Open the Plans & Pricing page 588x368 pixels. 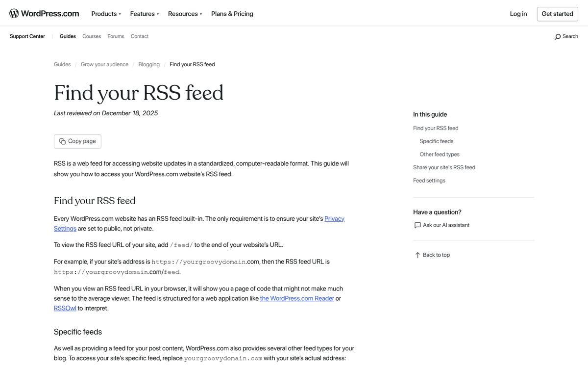pyautogui.click(x=232, y=14)
